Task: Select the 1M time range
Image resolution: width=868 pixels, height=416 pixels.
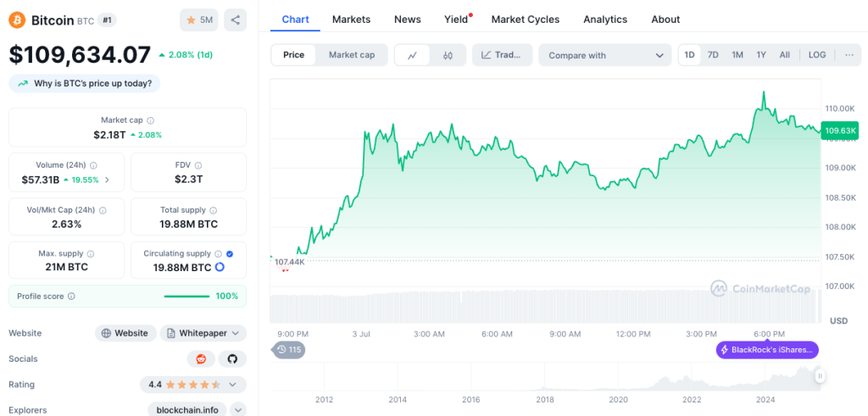Action: click(x=737, y=55)
